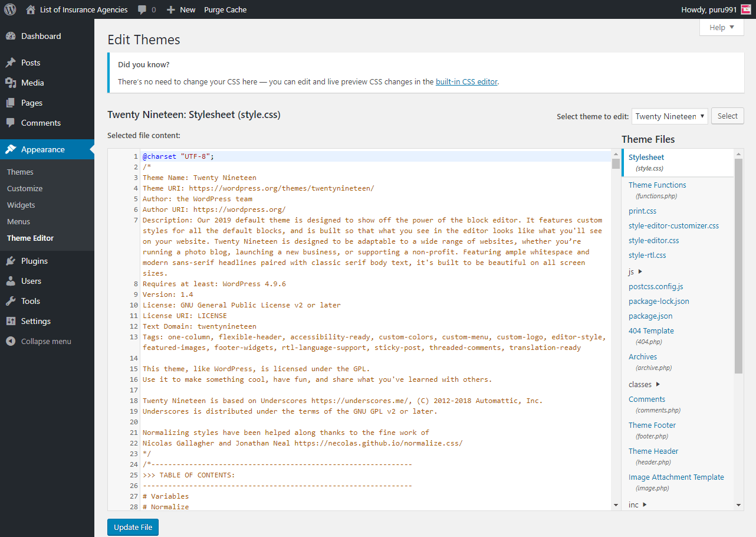
Task: Click the Dashboard gauge icon
Action: (11, 36)
